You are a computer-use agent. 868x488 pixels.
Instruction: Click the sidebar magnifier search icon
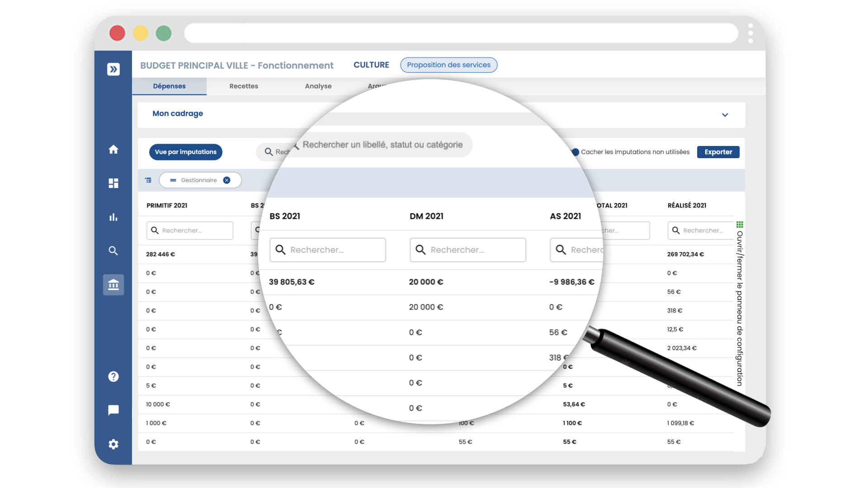tap(113, 251)
